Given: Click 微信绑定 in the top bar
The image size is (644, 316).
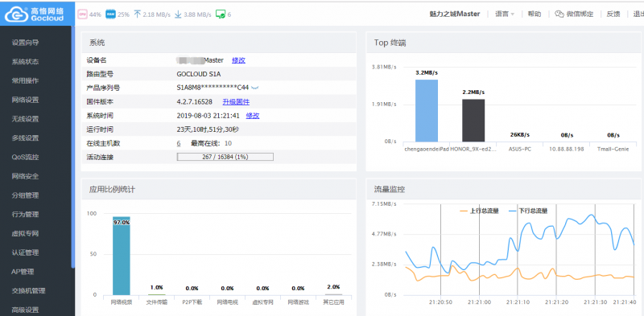Looking at the screenshot, I should 580,14.
